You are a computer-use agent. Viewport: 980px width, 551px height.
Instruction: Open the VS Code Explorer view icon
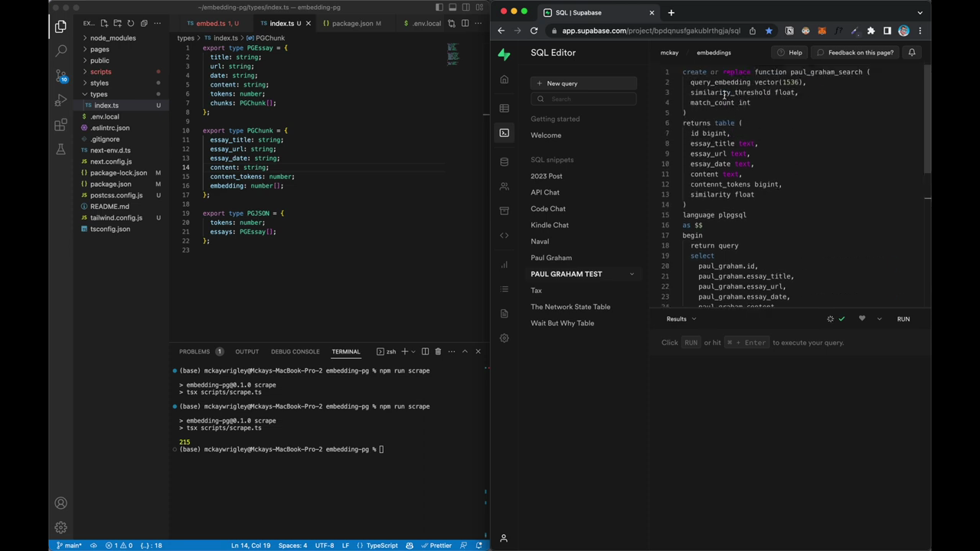click(60, 27)
